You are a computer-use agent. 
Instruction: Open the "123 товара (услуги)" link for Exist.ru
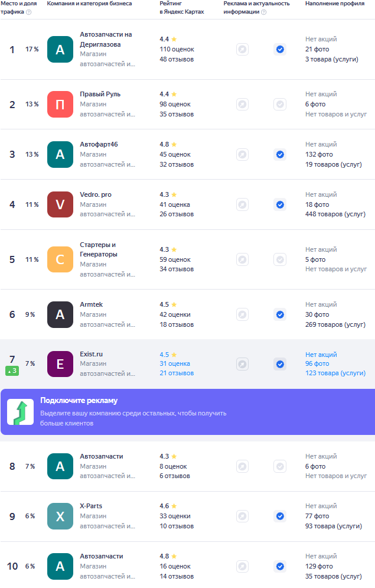tap(335, 373)
